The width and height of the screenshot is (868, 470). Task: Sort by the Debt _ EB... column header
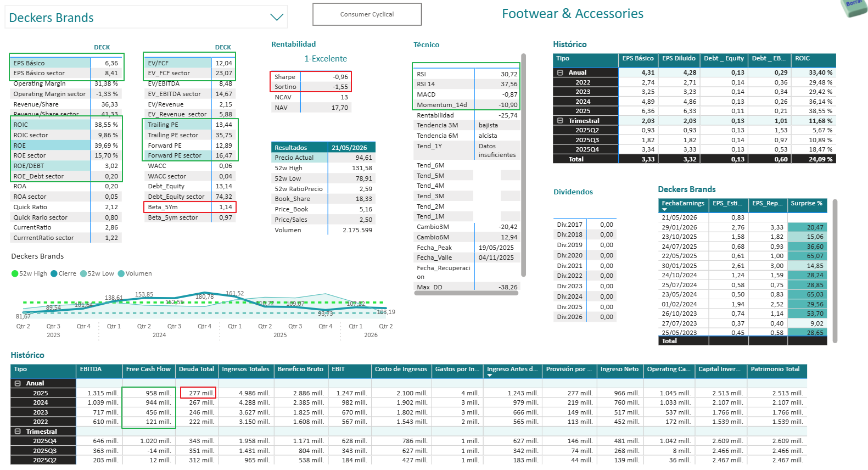pyautogui.click(x=769, y=58)
